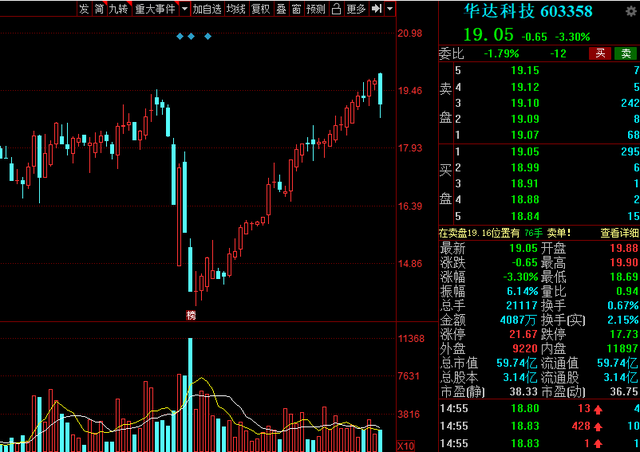Click sell level 1 price 19.07

525,135
